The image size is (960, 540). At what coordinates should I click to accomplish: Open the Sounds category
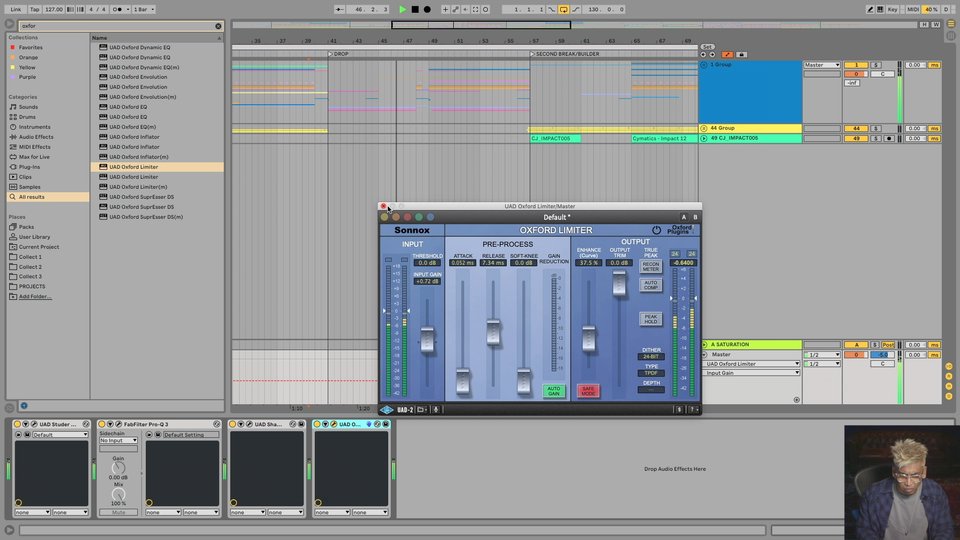tap(28, 107)
